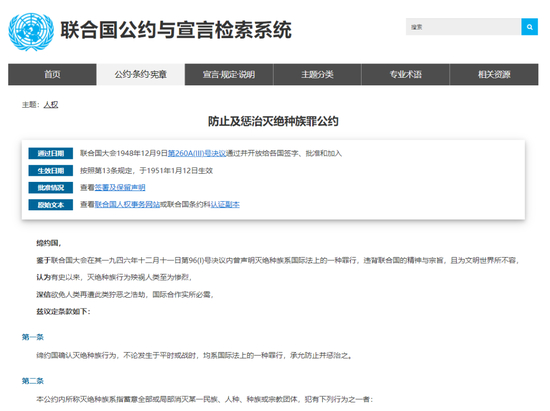
Task: Open the 专业术语 tab
Action: (x=405, y=74)
